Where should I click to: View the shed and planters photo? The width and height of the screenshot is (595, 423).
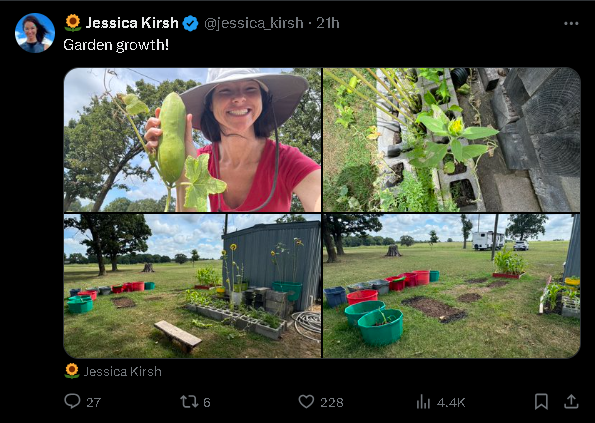tap(192, 286)
